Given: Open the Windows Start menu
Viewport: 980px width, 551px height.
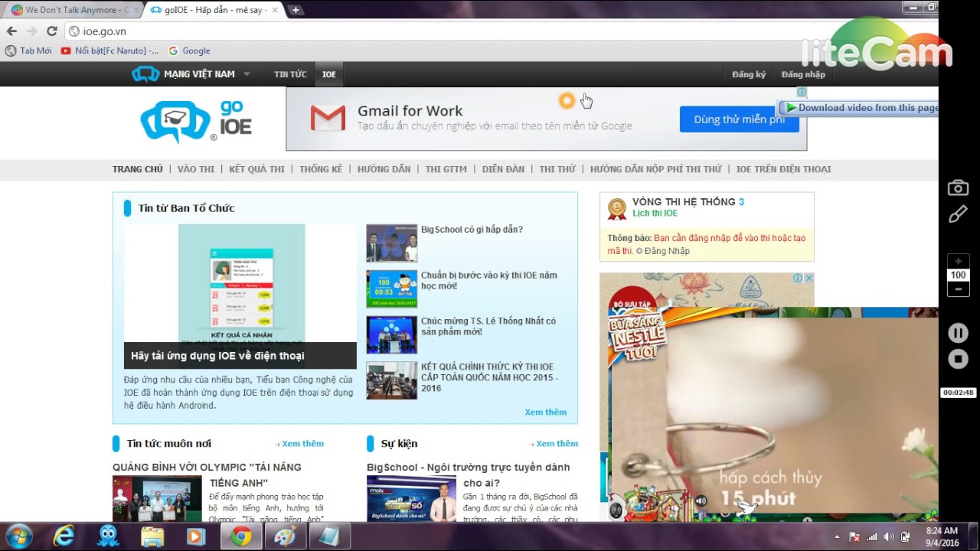Looking at the screenshot, I should (x=18, y=536).
